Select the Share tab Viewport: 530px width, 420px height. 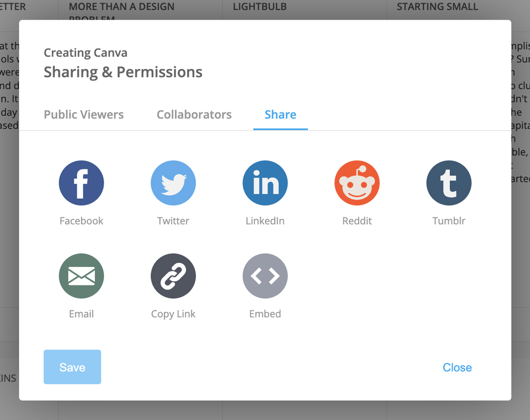coord(280,114)
